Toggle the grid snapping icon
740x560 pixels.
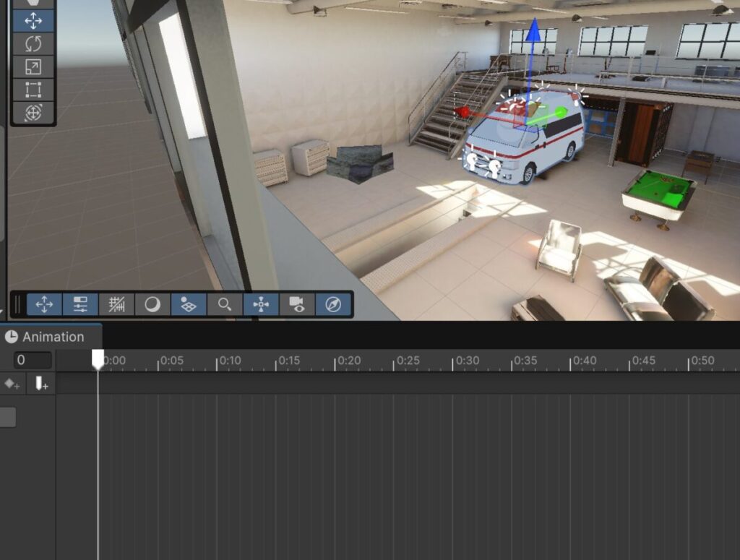[x=116, y=304]
